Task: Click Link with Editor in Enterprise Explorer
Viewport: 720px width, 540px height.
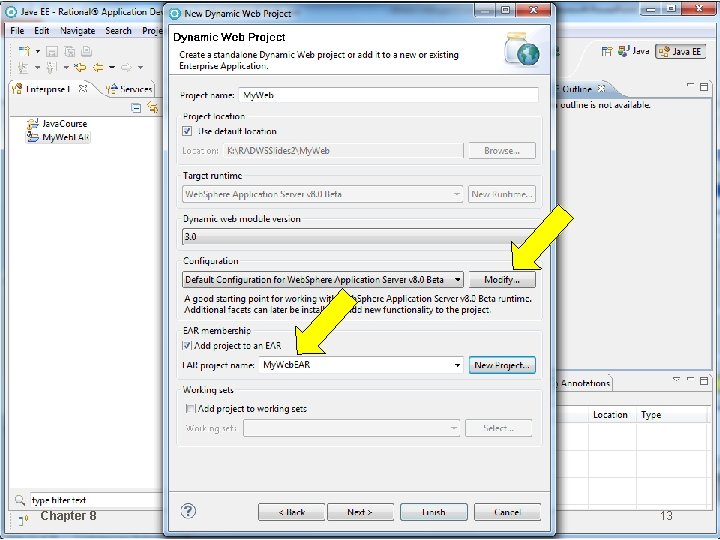Action: pyautogui.click(x=153, y=108)
